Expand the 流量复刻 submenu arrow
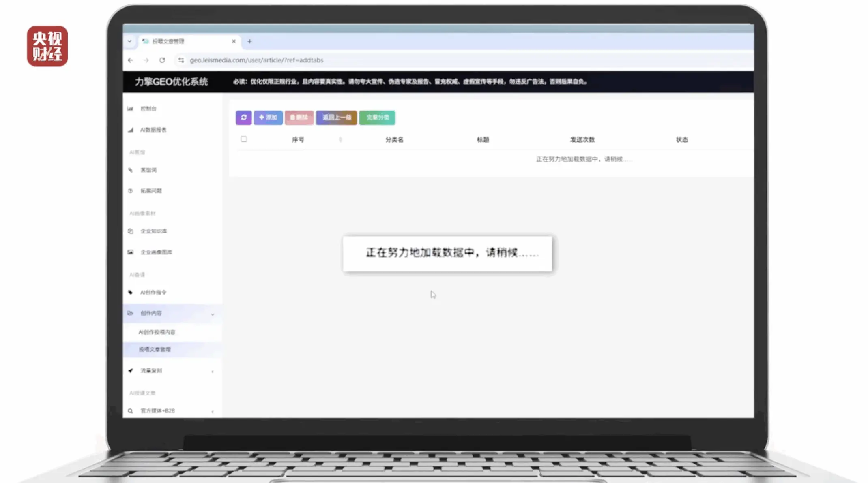 tap(213, 372)
